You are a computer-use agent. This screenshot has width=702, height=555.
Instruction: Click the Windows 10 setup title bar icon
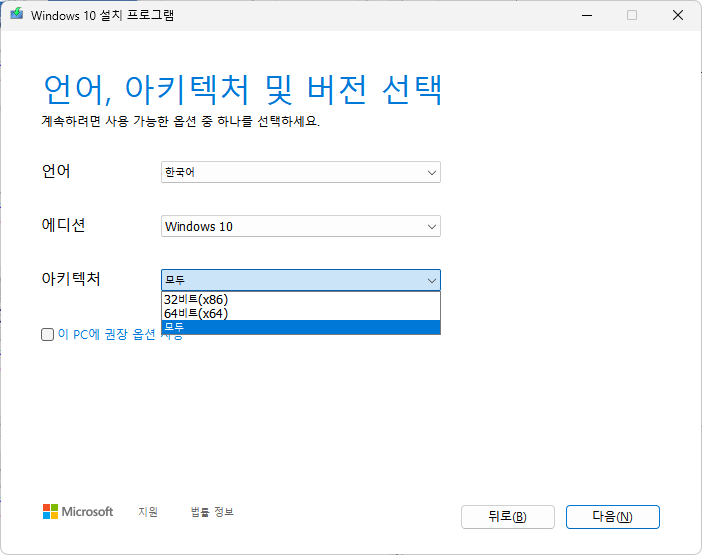coord(17,14)
